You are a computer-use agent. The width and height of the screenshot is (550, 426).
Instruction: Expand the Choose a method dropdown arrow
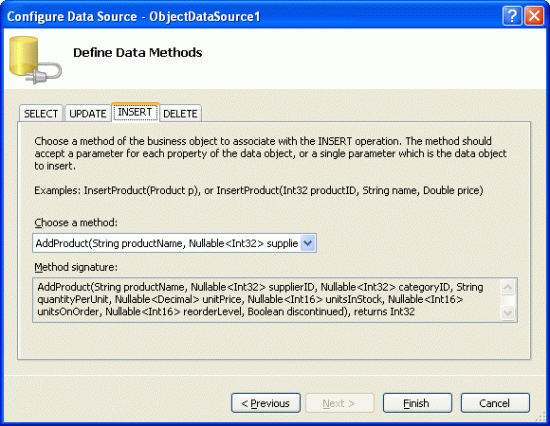coord(308,243)
